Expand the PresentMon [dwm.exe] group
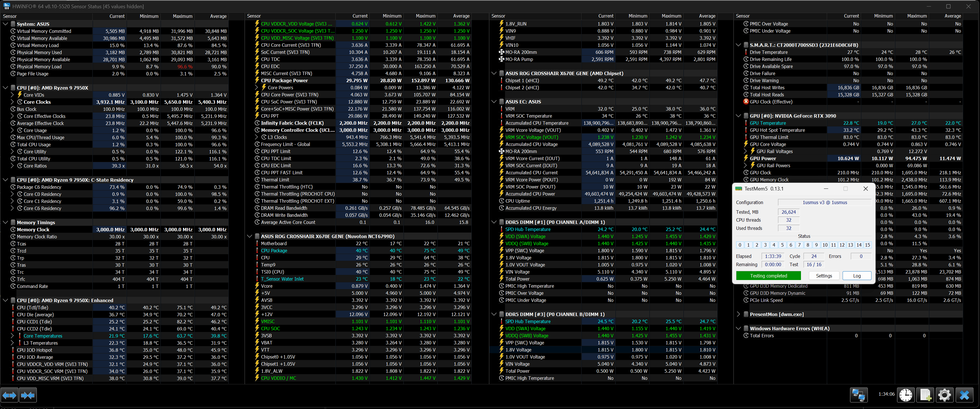This screenshot has width=980, height=409. pyautogui.click(x=738, y=314)
